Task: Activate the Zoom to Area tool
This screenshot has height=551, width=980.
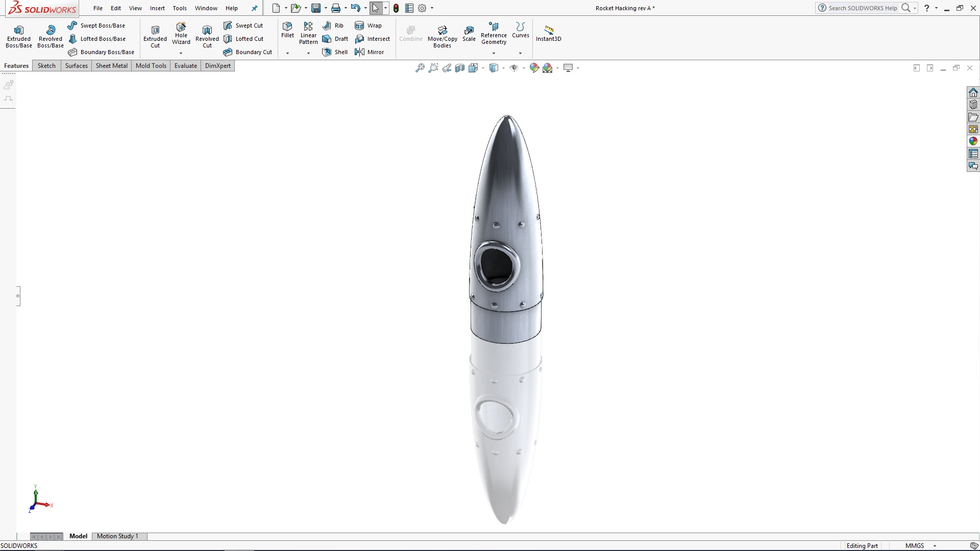Action: click(433, 67)
